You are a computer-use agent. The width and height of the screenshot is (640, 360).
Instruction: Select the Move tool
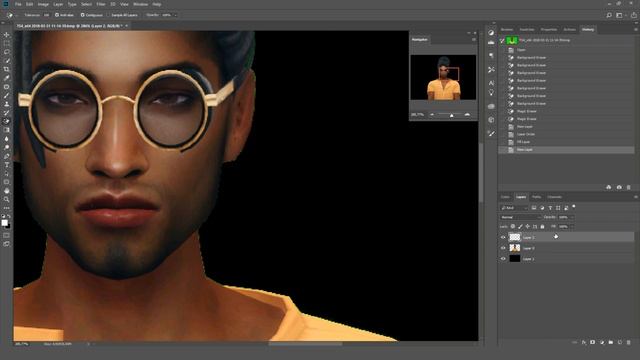tap(7, 35)
